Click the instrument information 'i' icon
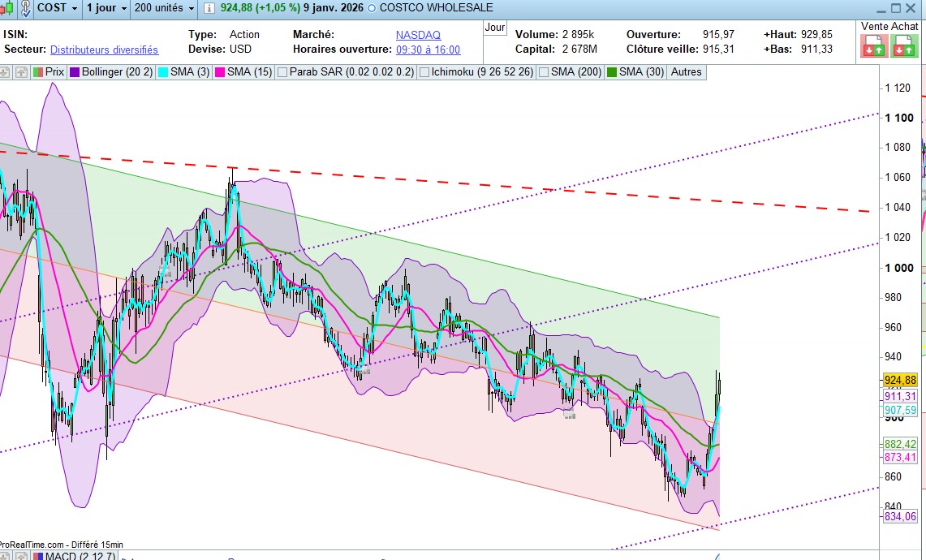926x560 pixels. point(209,8)
